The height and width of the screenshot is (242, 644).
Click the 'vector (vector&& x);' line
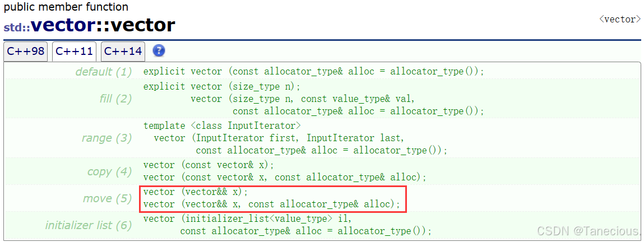(196, 192)
